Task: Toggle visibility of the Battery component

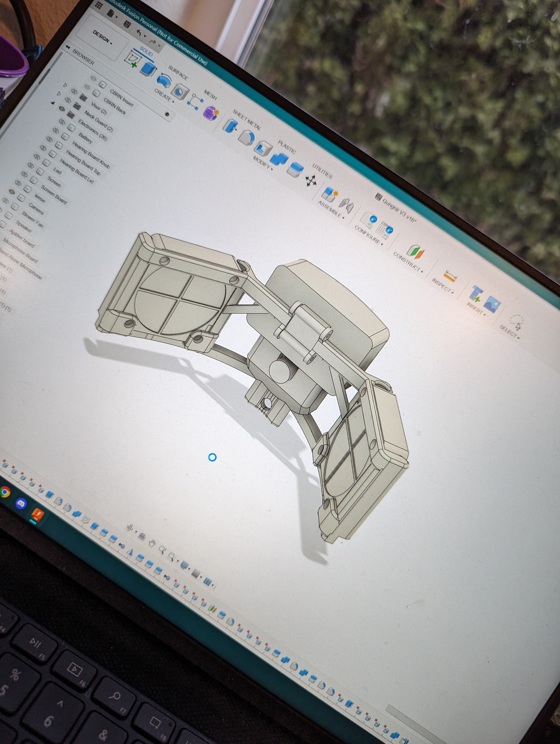Action: [62, 121]
